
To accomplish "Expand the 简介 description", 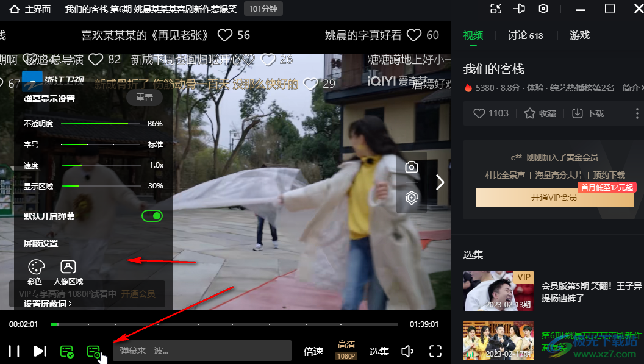I will point(633,88).
